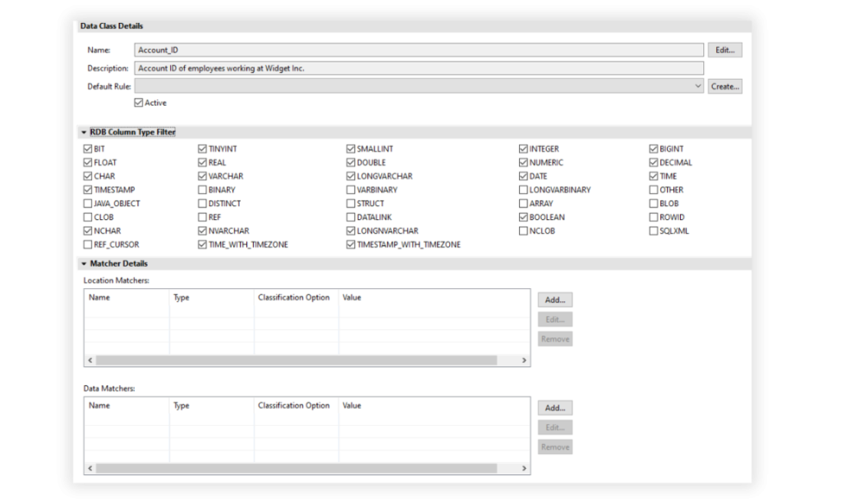Disable the INTEGER filter
Image resolution: width=841 pixels, height=504 pixels.
point(523,149)
